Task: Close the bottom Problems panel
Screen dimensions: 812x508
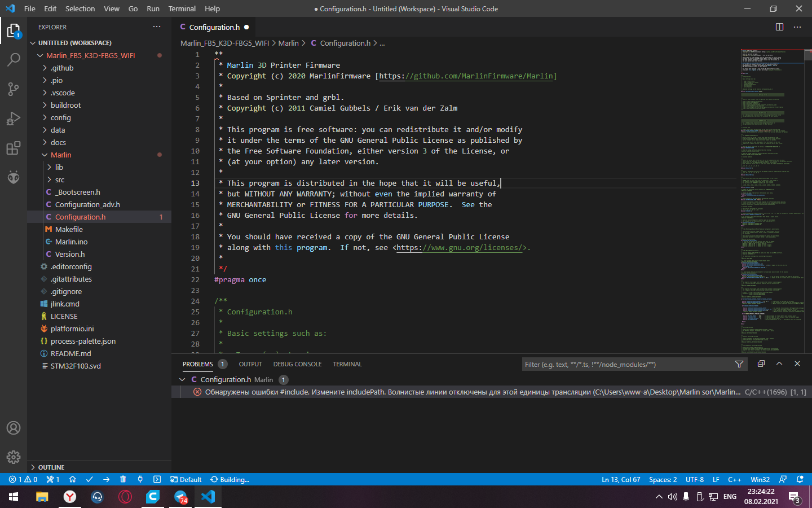Action: (797, 364)
